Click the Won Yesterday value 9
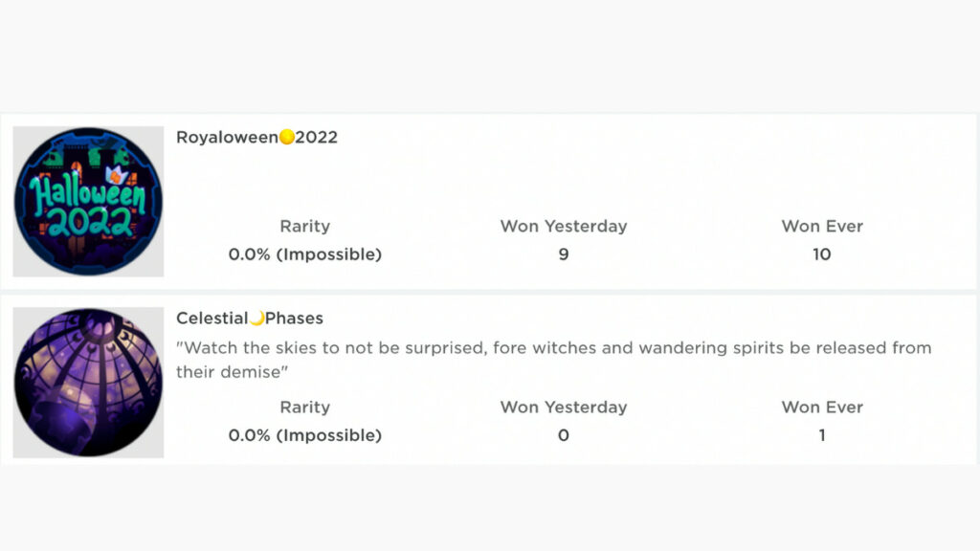980x551 pixels. click(x=564, y=254)
